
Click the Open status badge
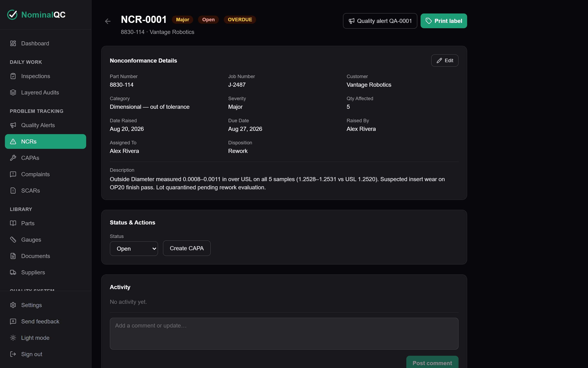tap(208, 20)
